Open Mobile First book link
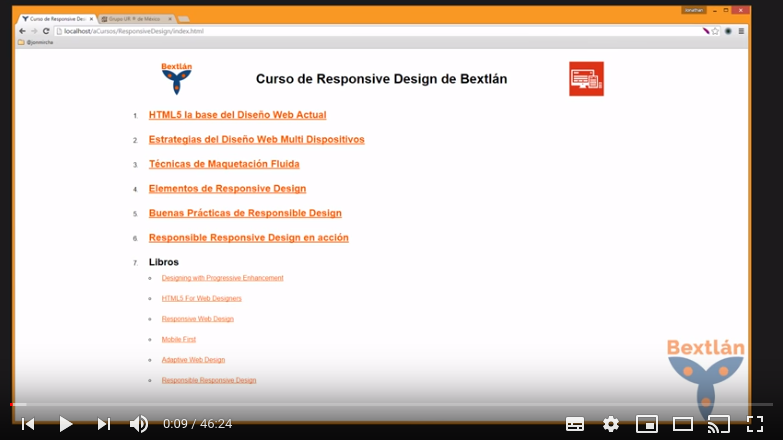Viewport: 783px width, 440px height. coord(178,339)
